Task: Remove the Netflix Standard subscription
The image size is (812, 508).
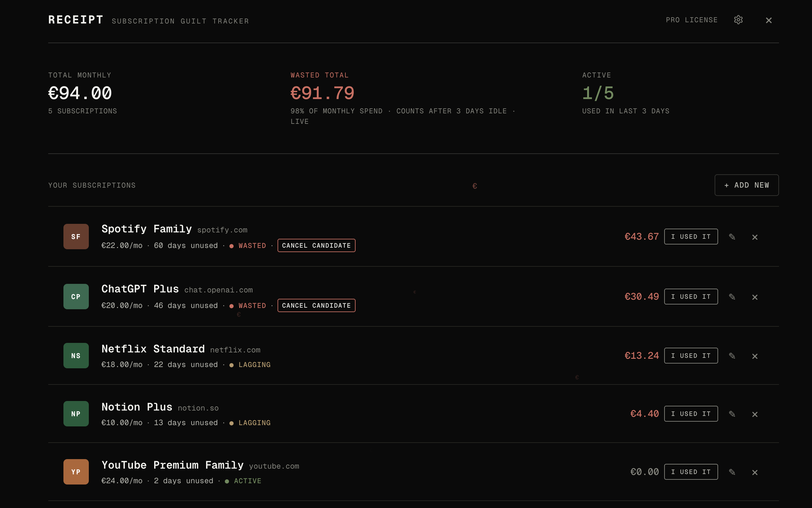Action: (755, 356)
